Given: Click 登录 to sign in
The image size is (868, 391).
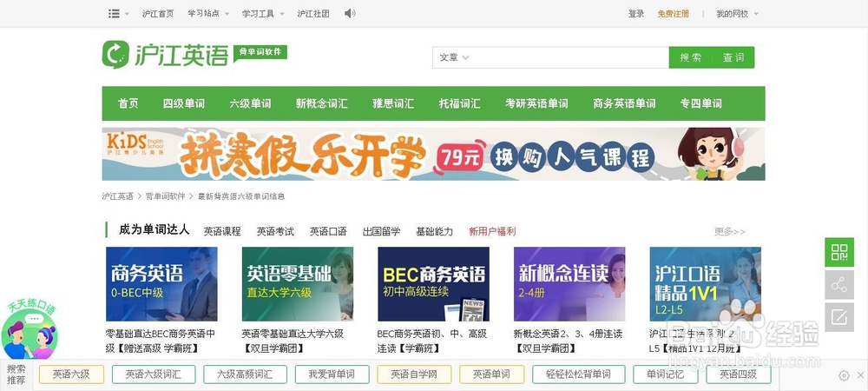Looking at the screenshot, I should [x=636, y=13].
